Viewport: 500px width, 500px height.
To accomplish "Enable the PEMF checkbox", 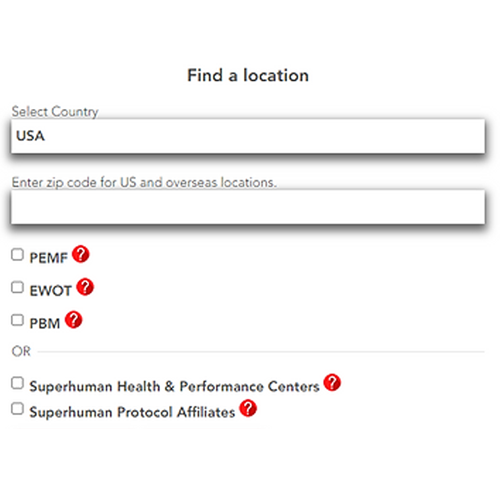I will tap(17, 255).
